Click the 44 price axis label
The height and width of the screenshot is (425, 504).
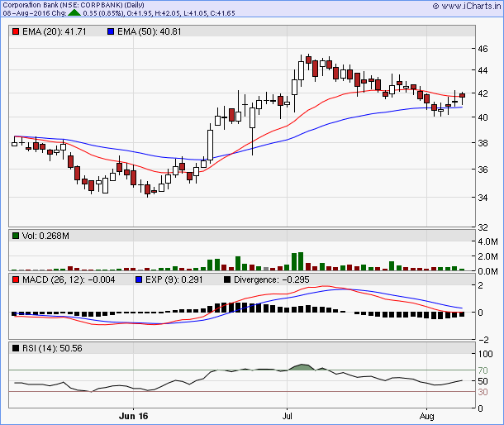click(x=483, y=70)
